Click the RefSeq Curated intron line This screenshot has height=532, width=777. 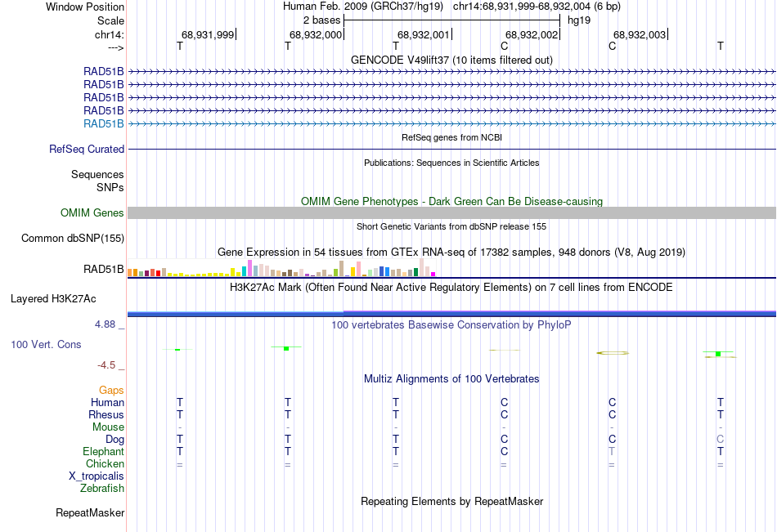[x=451, y=149]
